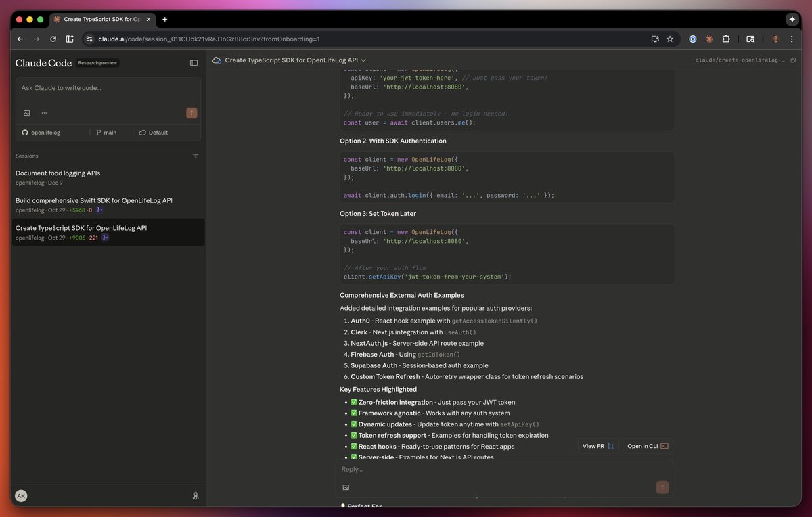The height and width of the screenshot is (517, 812).
Task: Open the tab search icon in the toolbar
Action: click(750, 39)
